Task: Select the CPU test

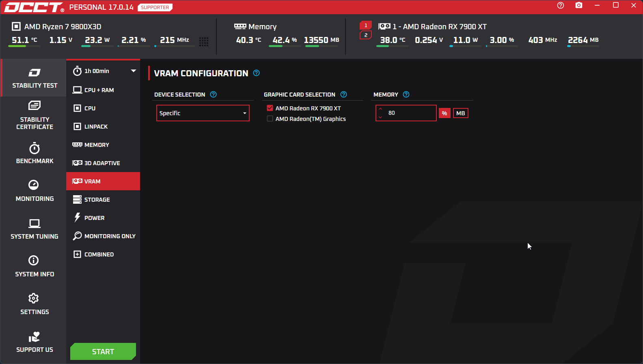Action: click(x=103, y=108)
